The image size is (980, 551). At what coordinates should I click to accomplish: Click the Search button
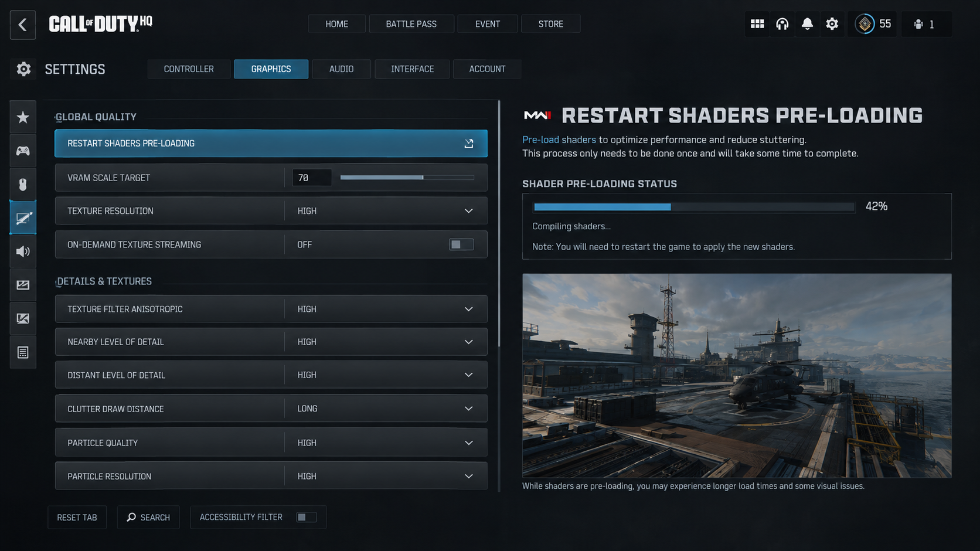148,518
